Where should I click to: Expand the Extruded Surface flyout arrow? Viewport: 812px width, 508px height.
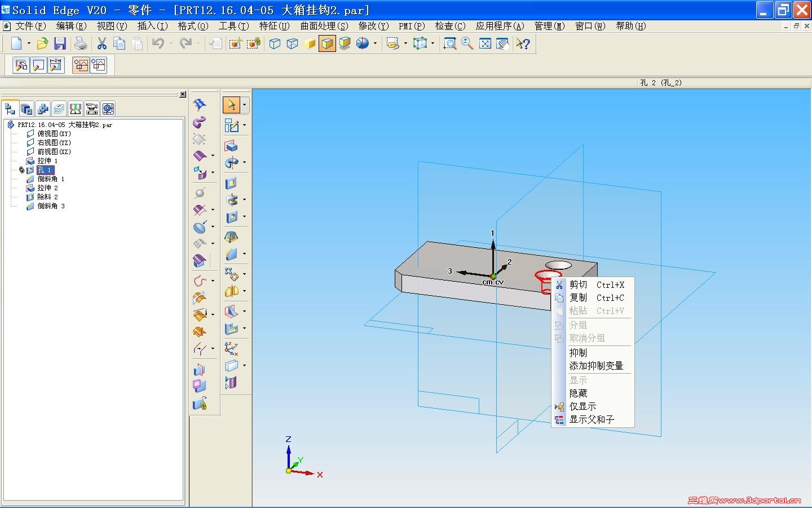(x=213, y=155)
